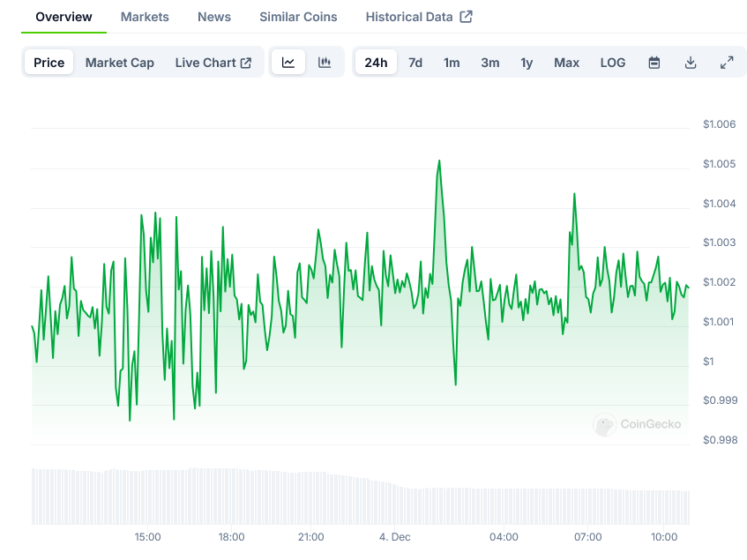Go to the News tab

(x=214, y=17)
